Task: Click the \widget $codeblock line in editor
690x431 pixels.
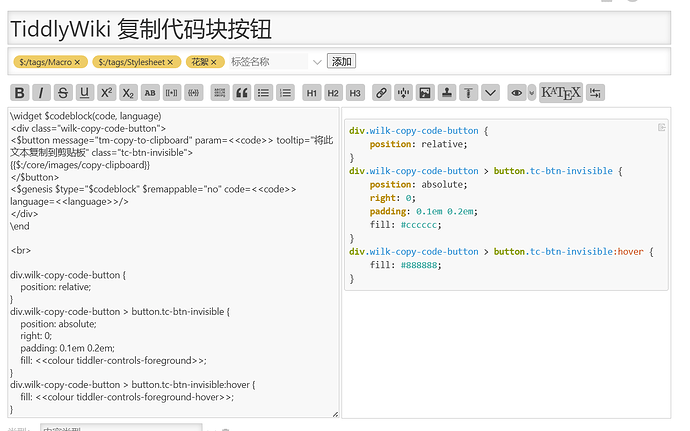Action: (x=86, y=116)
